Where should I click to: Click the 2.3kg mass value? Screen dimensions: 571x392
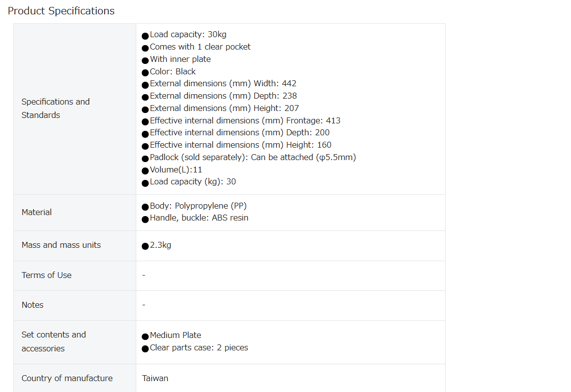[x=160, y=245]
